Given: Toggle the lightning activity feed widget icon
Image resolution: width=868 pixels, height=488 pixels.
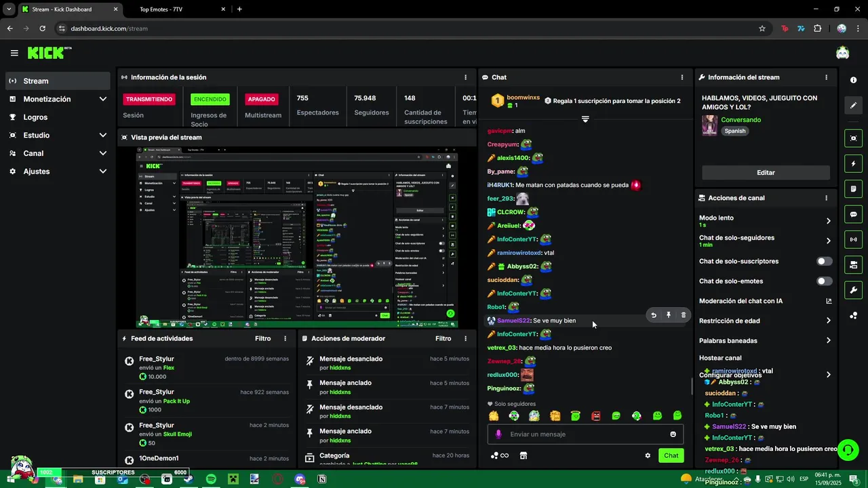Looking at the screenshot, I should click(853, 163).
